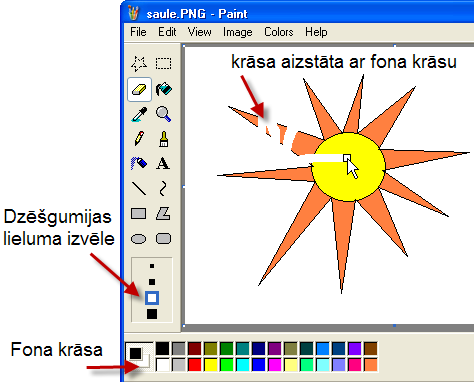
Task: Select the Eraser tool
Action: point(139,89)
